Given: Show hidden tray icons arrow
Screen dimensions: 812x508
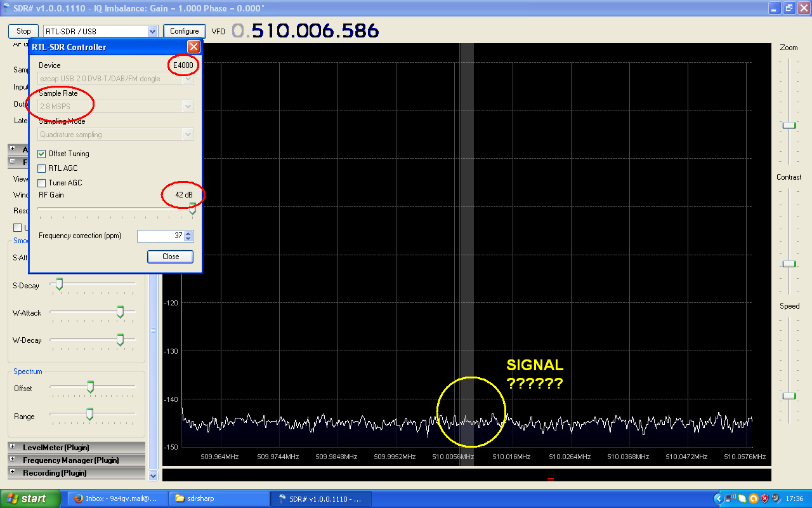Looking at the screenshot, I should click(x=718, y=498).
